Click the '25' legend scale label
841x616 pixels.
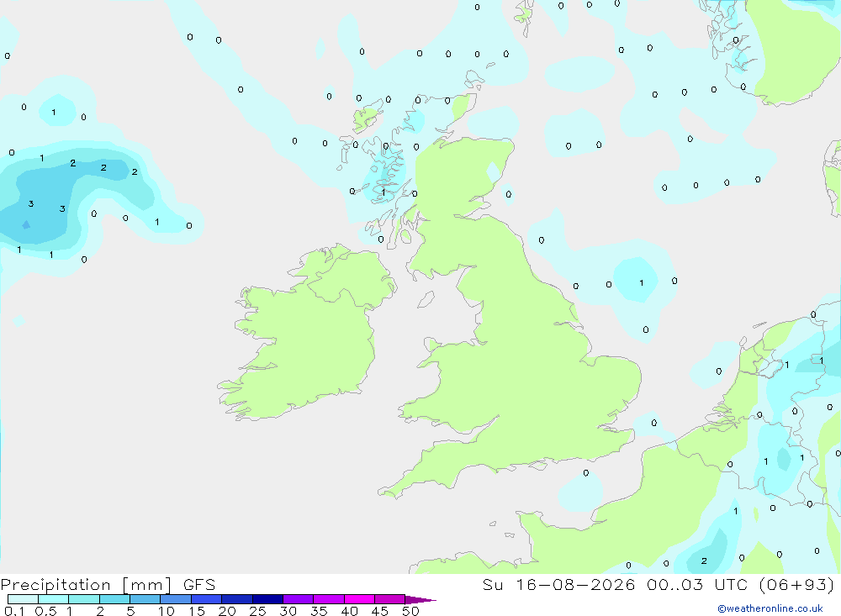(257, 611)
